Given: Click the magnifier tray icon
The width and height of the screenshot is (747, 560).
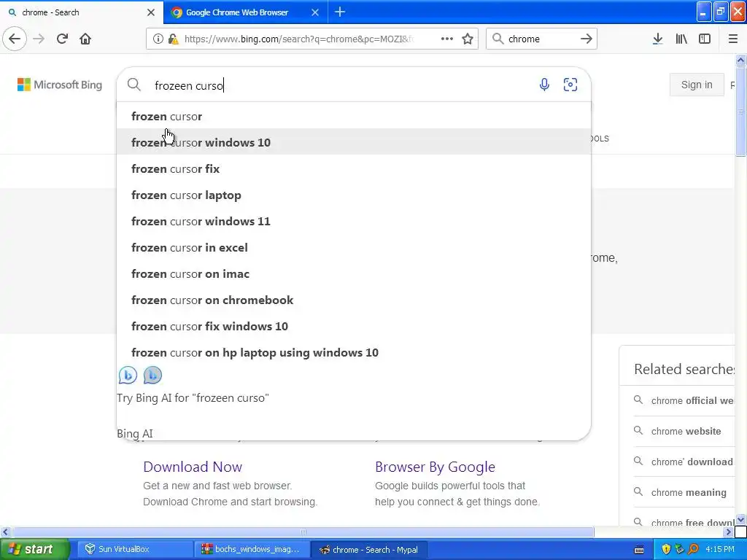Looking at the screenshot, I should tap(693, 549).
